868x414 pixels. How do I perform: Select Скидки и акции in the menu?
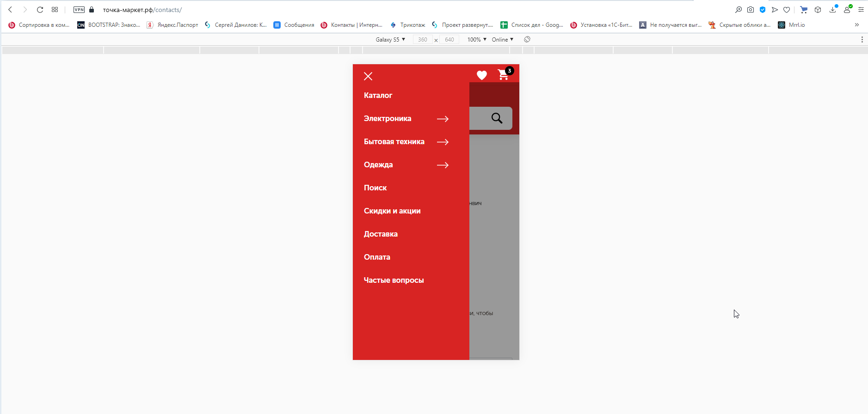(x=392, y=211)
